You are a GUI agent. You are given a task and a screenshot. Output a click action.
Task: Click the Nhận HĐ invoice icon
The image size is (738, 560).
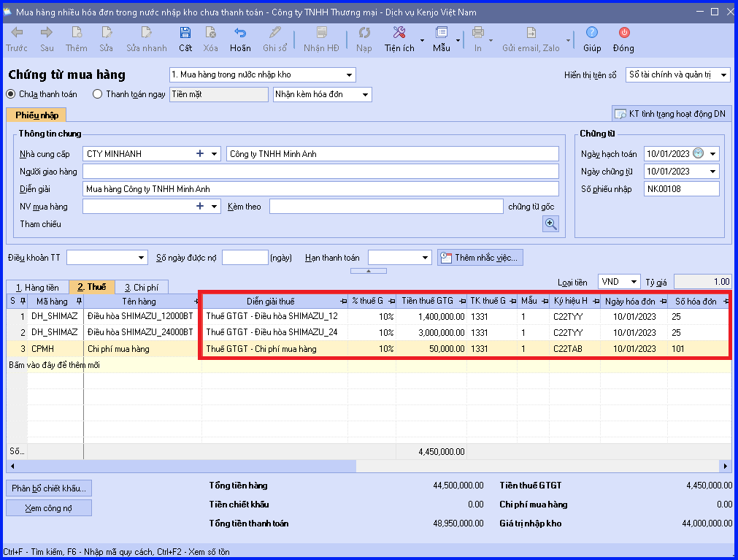[x=321, y=32]
